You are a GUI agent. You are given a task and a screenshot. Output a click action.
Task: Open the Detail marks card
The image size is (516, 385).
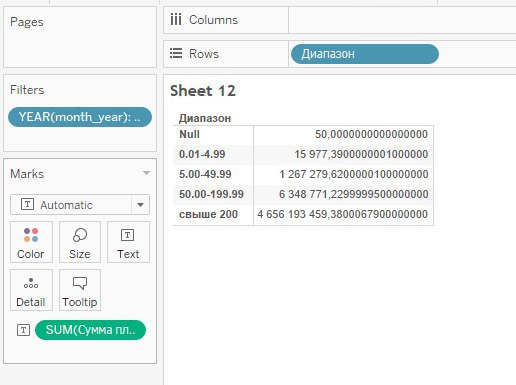[31, 290]
